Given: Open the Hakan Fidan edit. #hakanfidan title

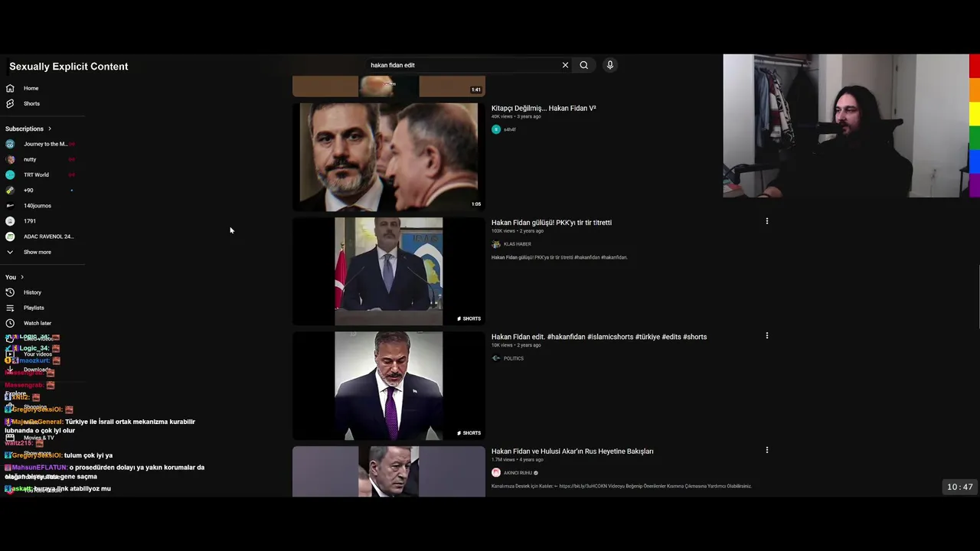Looking at the screenshot, I should pos(599,337).
